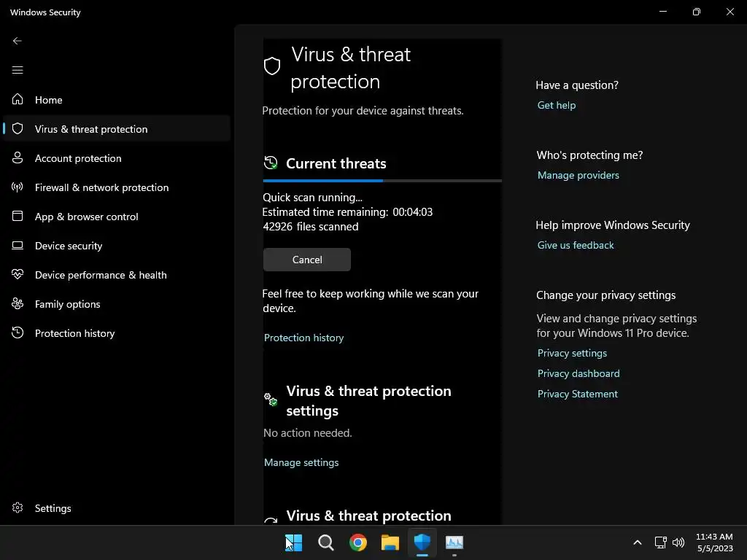Viewport: 747px width, 560px height.
Task: Open the Windows Start menu
Action: 293,542
